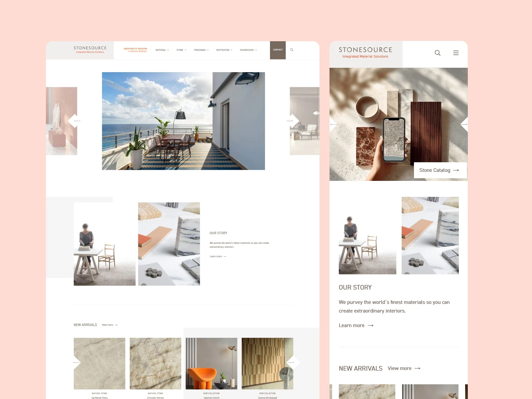The image size is (532, 399).
Task: Expand the Showrooms dropdown
Action: 248,50
